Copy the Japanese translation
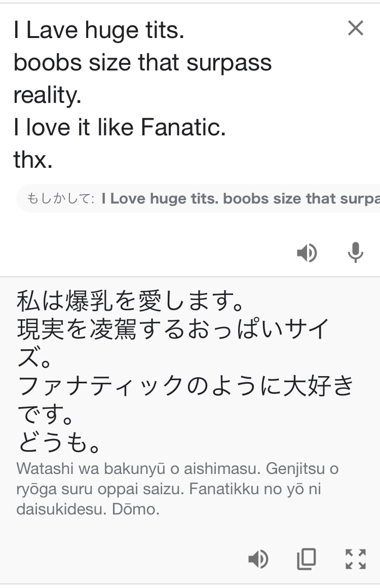This screenshot has height=588, width=380. tap(307, 559)
